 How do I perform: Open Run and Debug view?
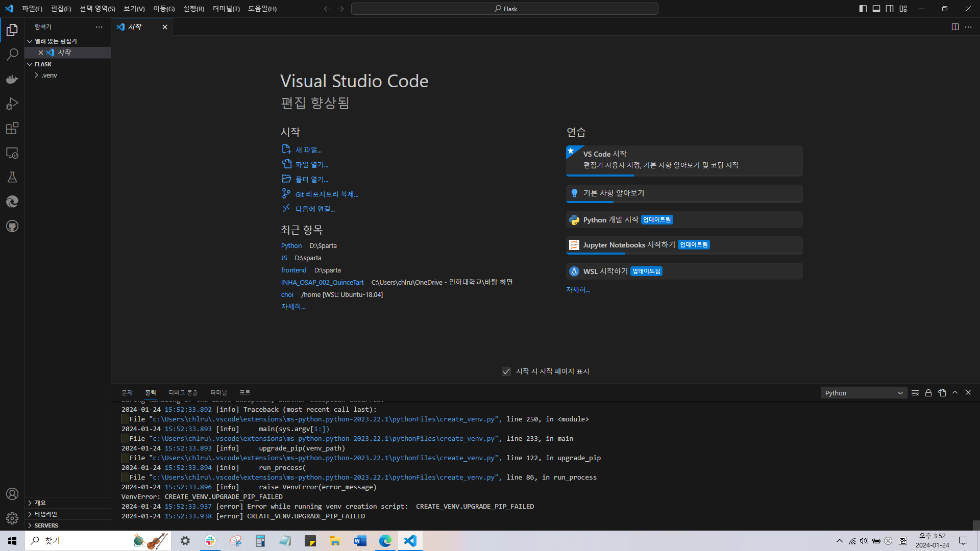(x=12, y=104)
